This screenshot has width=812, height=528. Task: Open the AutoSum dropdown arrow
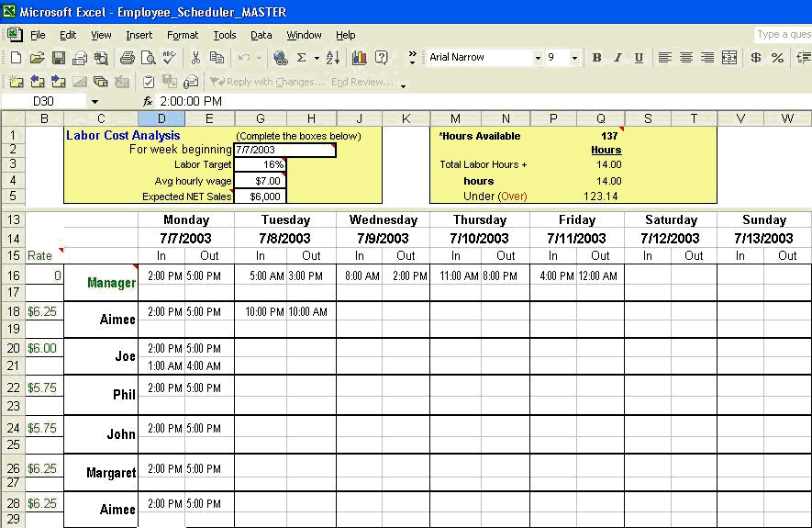click(317, 58)
